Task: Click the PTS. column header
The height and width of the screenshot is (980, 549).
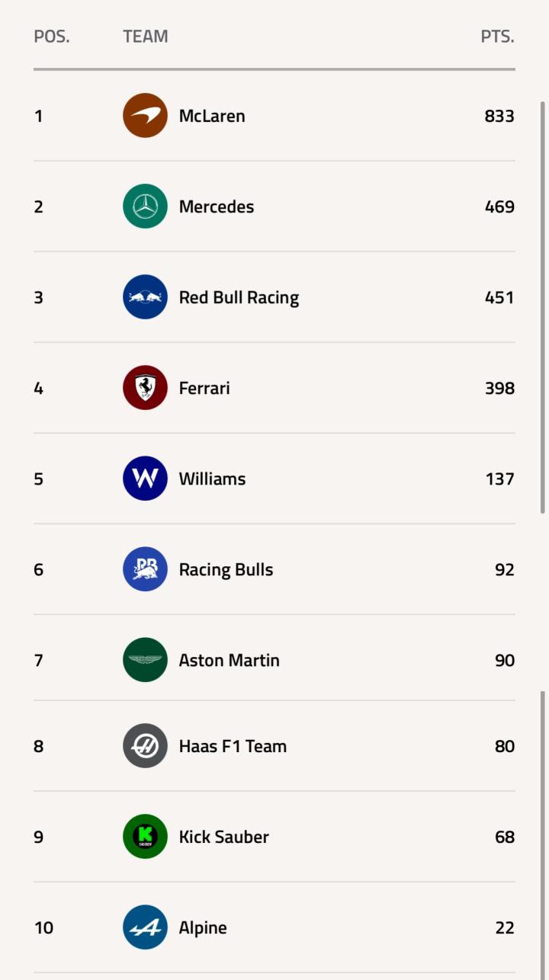Action: (x=497, y=37)
